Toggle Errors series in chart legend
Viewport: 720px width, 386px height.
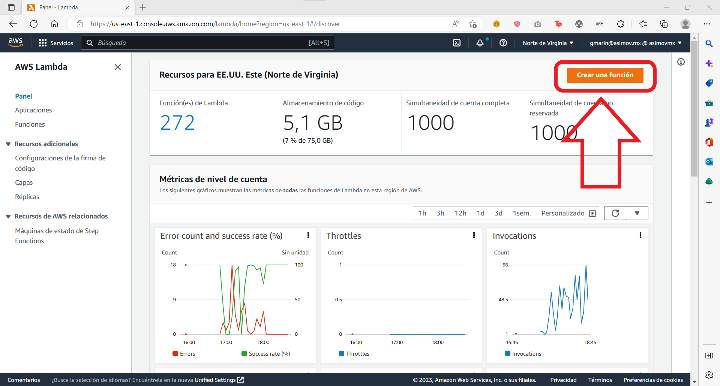[184, 354]
